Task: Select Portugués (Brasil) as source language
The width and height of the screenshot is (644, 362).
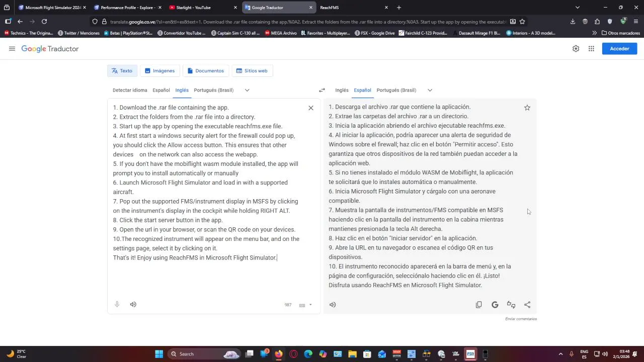Action: [x=213, y=90]
